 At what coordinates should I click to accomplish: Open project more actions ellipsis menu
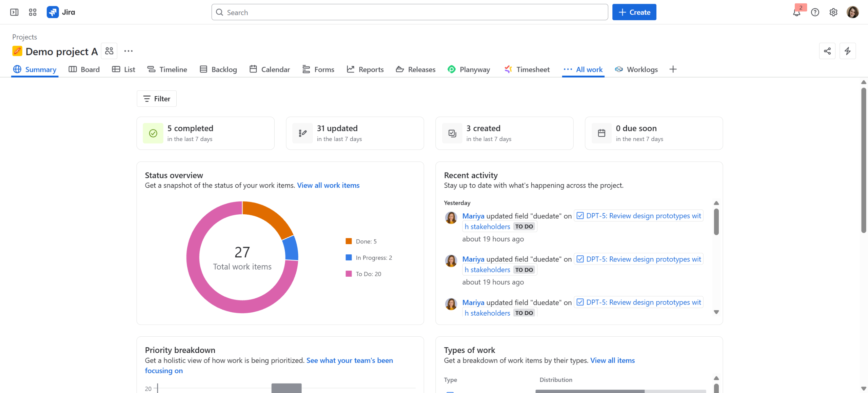(x=129, y=51)
